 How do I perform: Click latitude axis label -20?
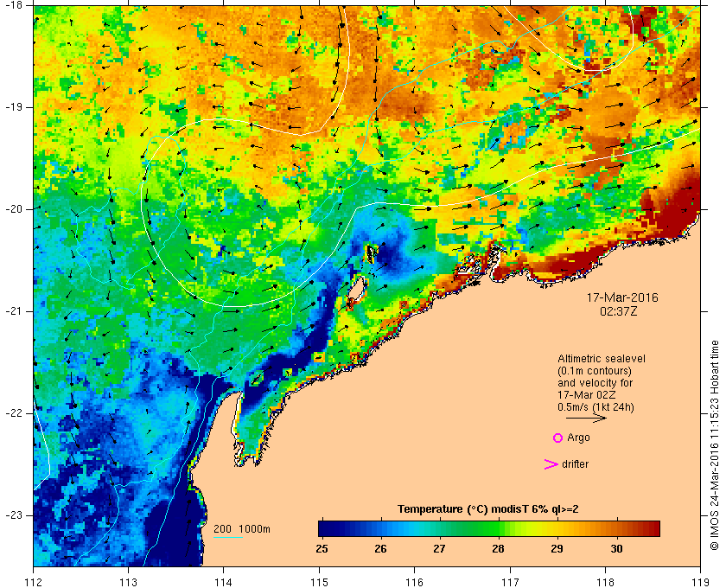tap(13, 209)
